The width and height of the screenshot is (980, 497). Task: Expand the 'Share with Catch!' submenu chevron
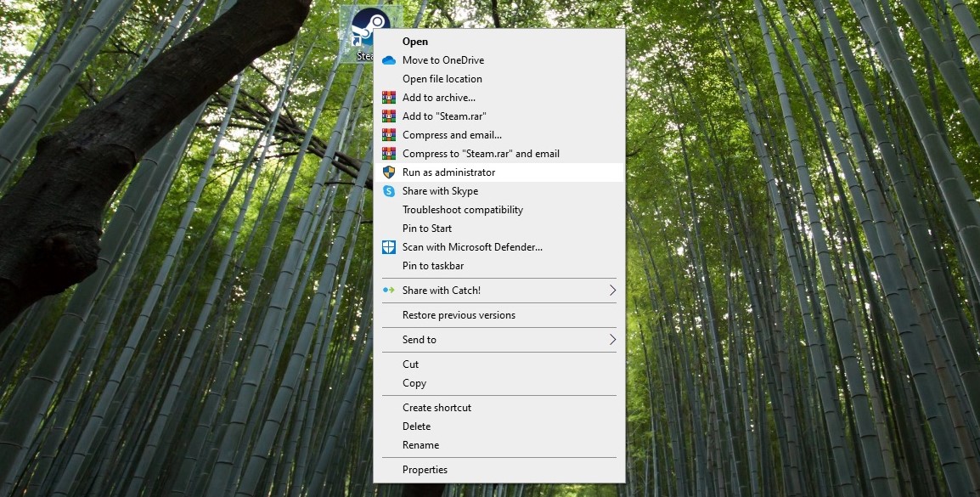pos(613,290)
